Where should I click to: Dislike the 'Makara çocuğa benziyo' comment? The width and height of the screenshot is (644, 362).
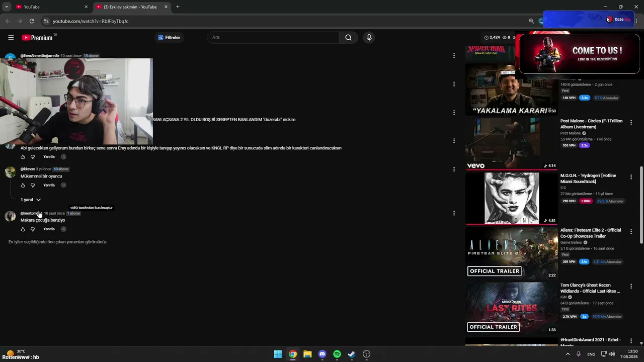tap(33, 229)
